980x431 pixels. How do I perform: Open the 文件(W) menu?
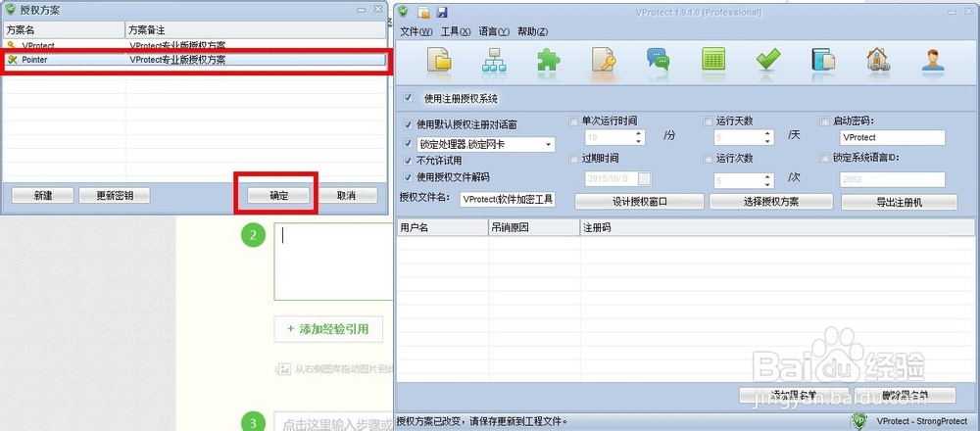[416, 32]
